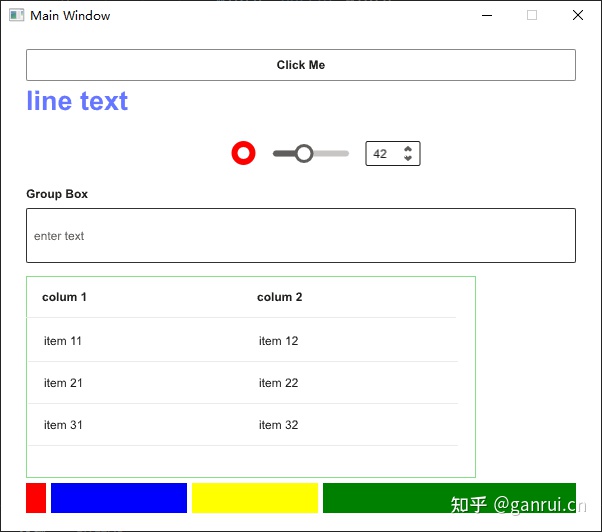
Task: Click the 'colum 1' table header
Action: [x=64, y=297]
